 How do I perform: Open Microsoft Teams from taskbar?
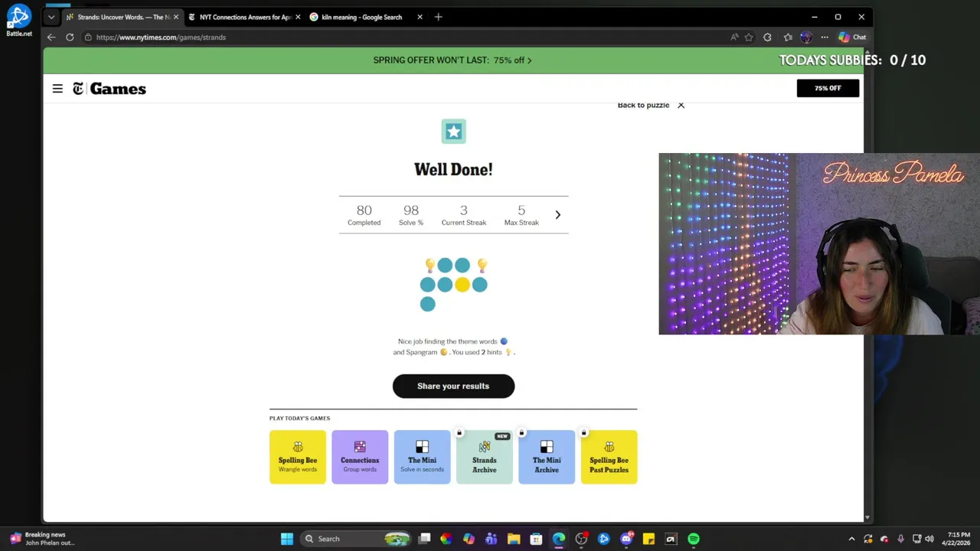tap(491, 539)
